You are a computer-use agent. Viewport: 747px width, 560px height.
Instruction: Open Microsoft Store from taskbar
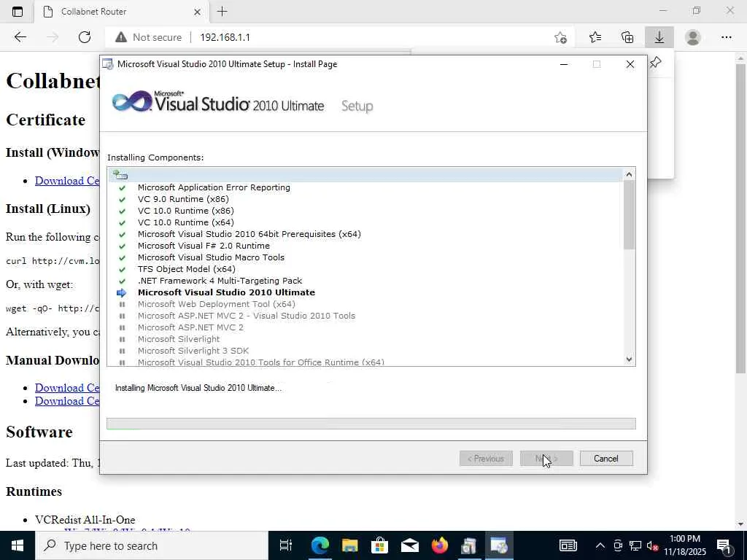379,545
